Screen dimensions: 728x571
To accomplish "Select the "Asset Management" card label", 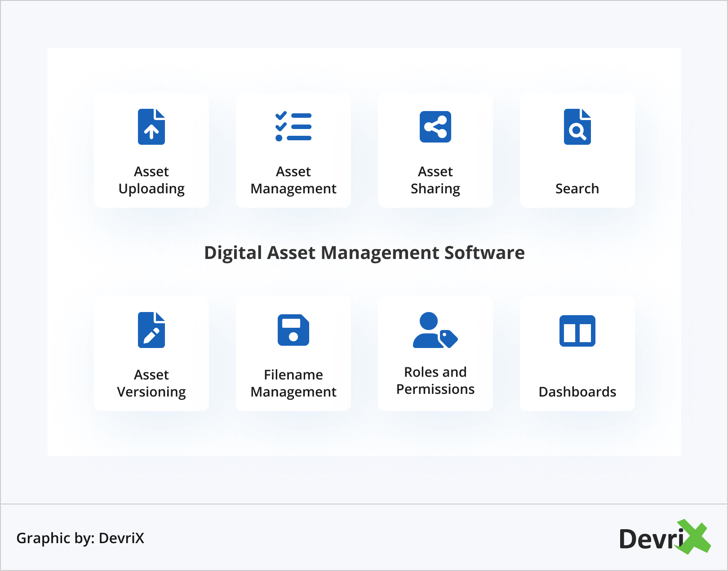I will pyautogui.click(x=293, y=180).
